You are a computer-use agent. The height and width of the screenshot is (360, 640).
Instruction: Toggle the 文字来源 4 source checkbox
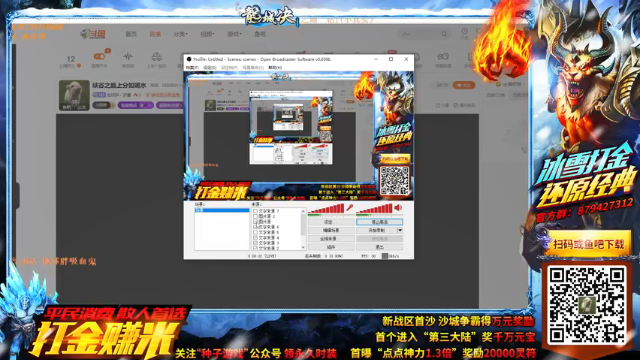coord(255,238)
